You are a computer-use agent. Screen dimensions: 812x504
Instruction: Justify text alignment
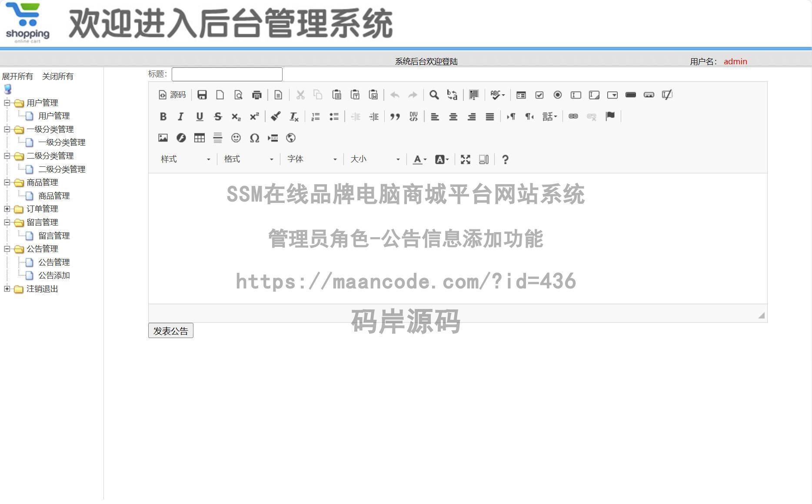pyautogui.click(x=489, y=116)
